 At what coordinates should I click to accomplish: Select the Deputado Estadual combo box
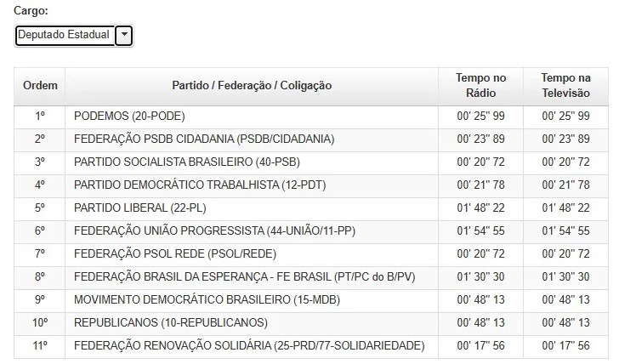tap(74, 36)
